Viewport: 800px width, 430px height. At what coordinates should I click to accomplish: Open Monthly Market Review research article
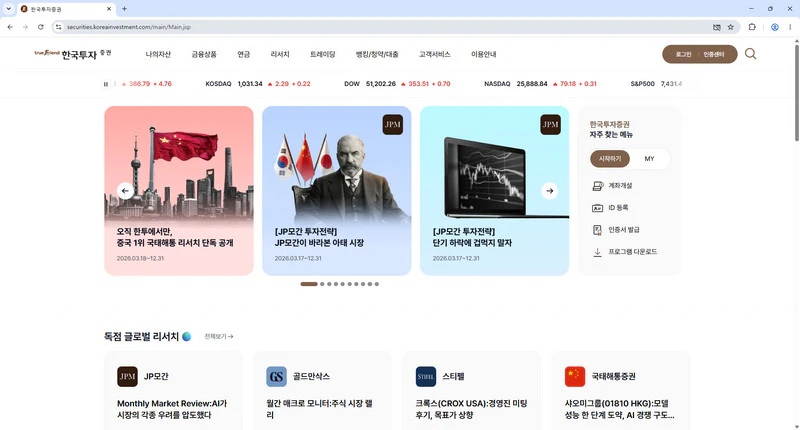tap(172, 409)
